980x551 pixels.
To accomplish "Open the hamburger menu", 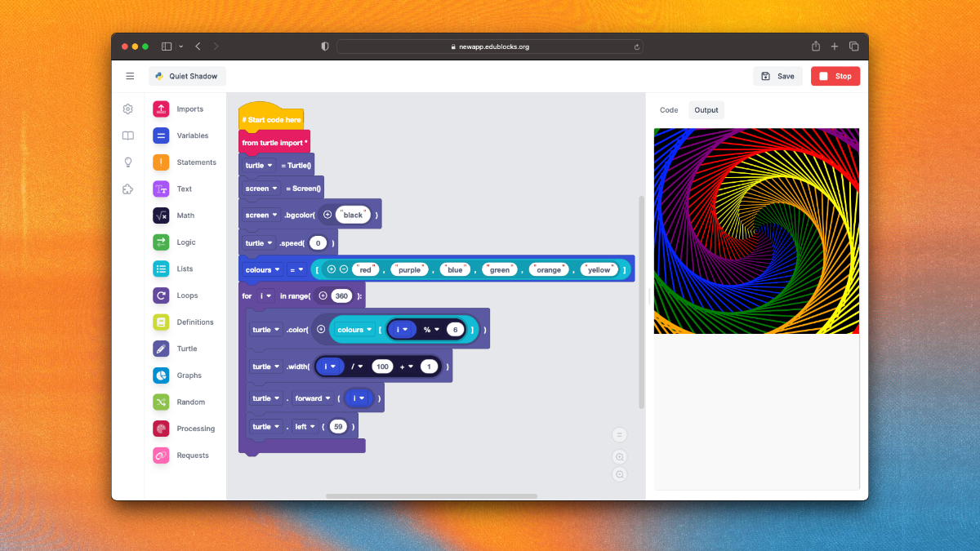I will click(130, 76).
